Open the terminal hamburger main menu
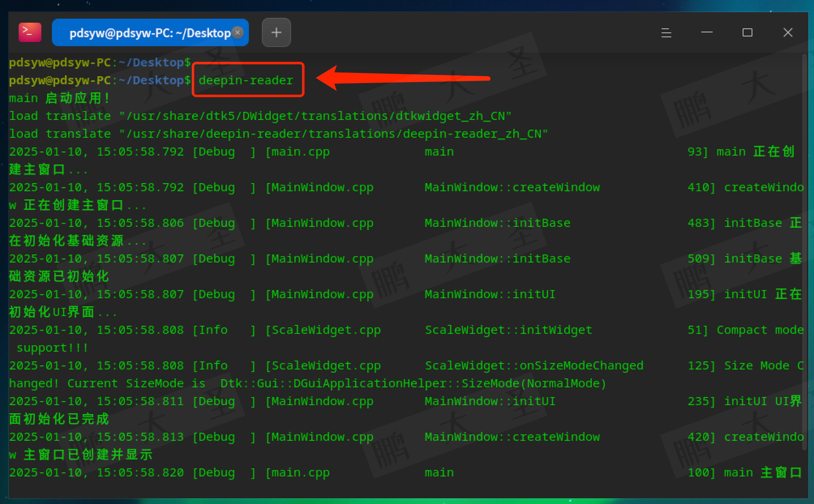The width and height of the screenshot is (814, 504). tap(666, 32)
